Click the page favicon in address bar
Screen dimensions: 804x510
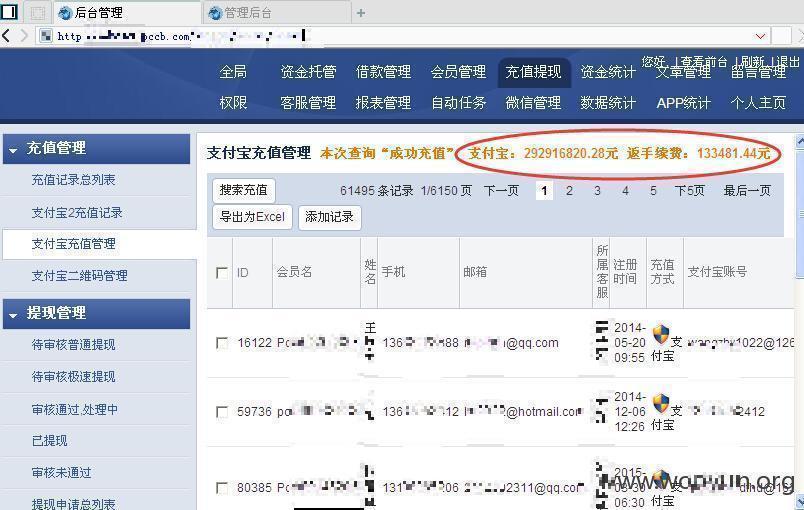[x=46, y=36]
